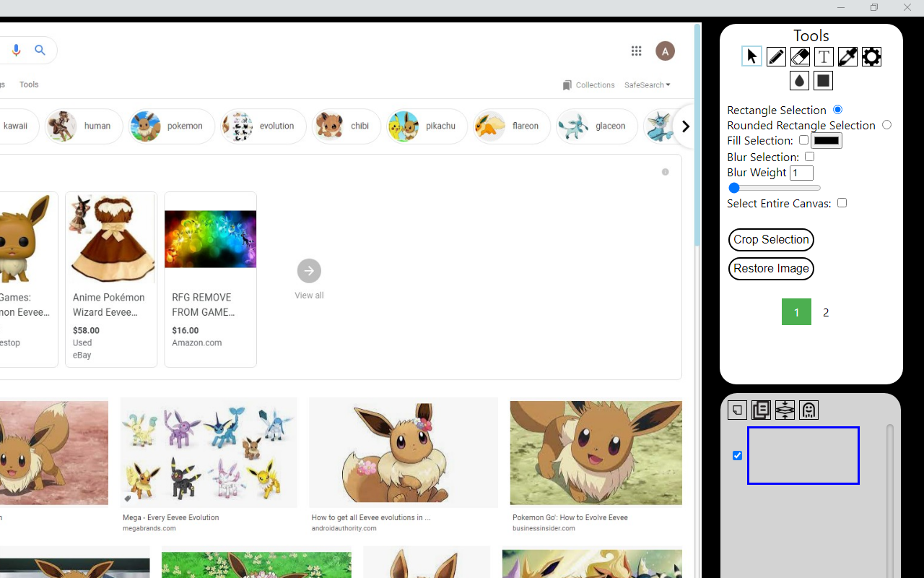The image size is (924, 578).
Task: Switch to Rounded Rectangle Selection
Action: 886,125
